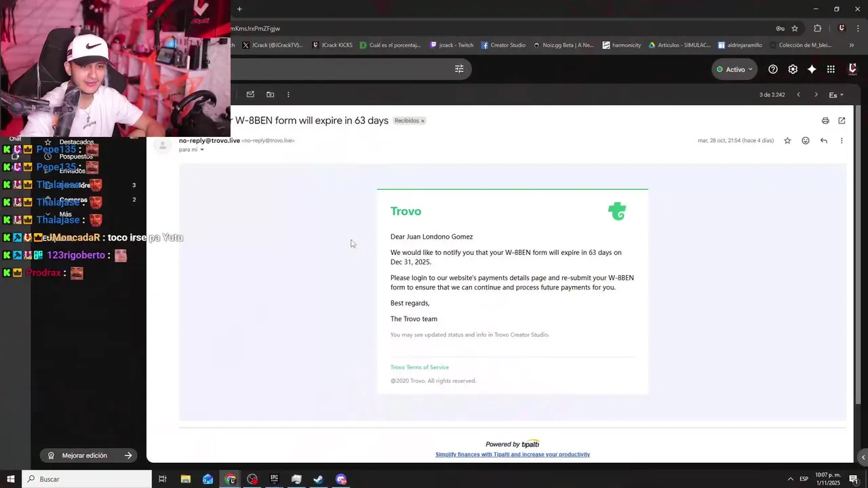Image resolution: width=868 pixels, height=488 pixels.
Task: Show more bookmarks chevron
Action: click(852, 45)
